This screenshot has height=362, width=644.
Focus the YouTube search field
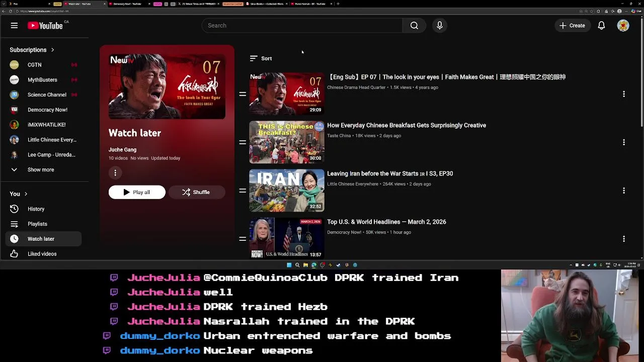click(302, 26)
